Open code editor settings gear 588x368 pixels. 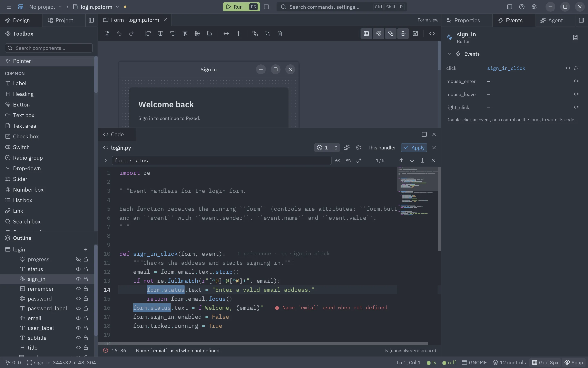[x=358, y=148]
